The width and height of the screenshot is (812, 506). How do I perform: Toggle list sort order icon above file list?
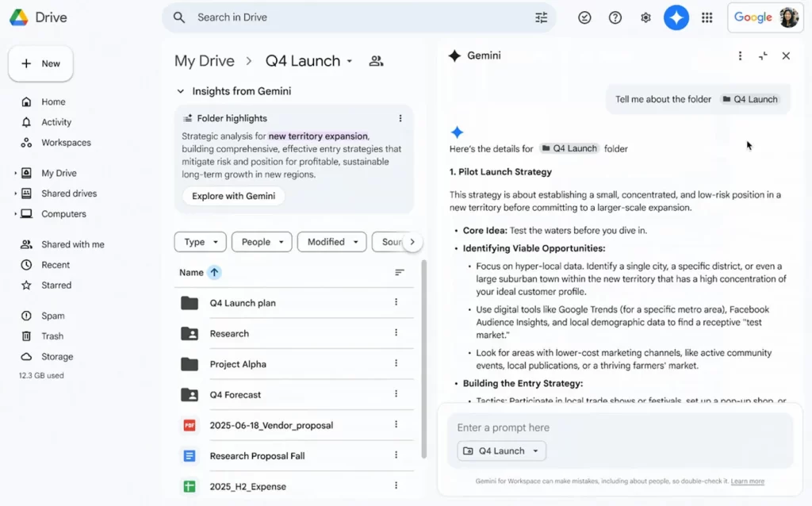(x=400, y=272)
